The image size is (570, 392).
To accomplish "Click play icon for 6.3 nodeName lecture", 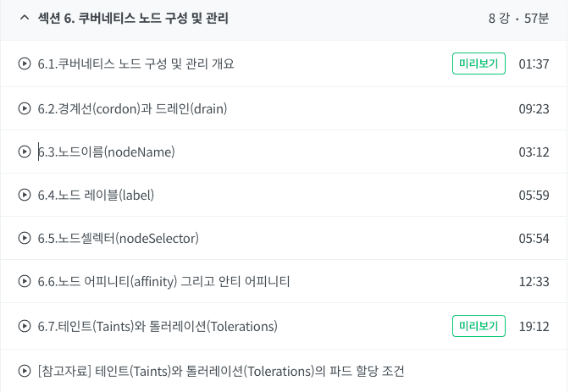I will click(25, 152).
